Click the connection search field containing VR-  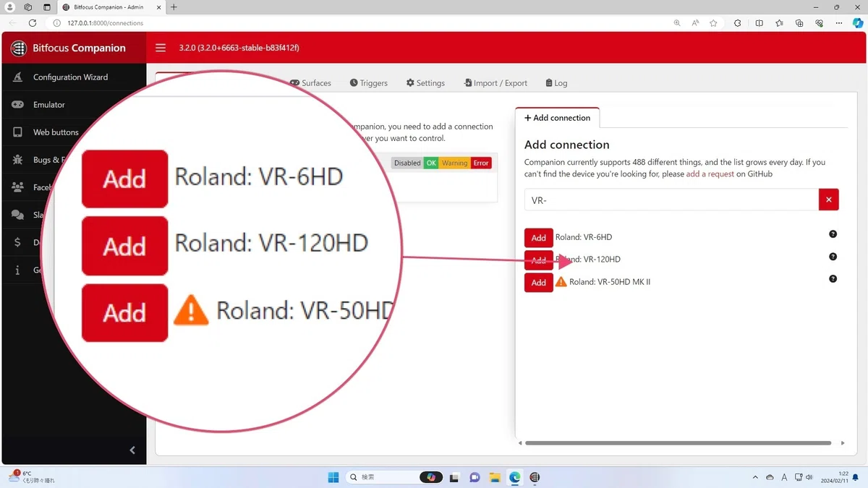click(671, 200)
